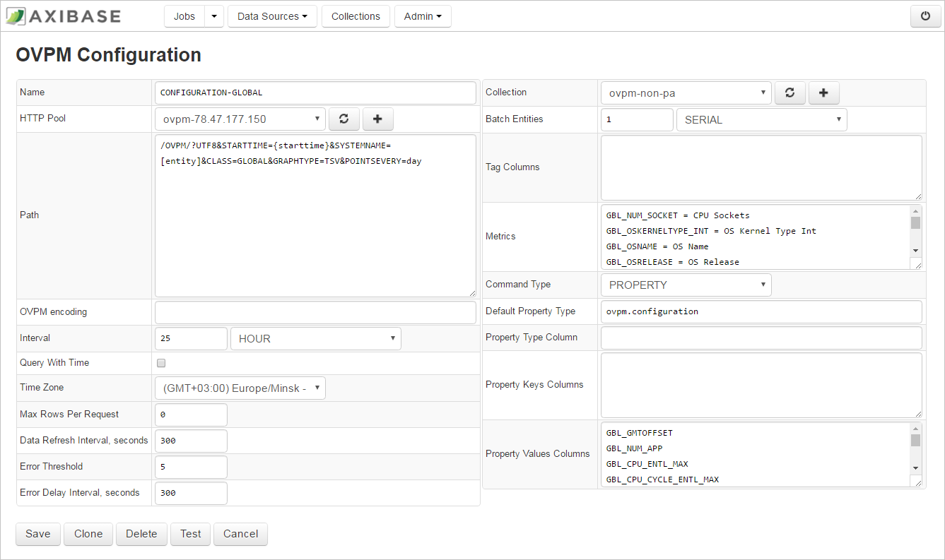Clone this configuration

[x=88, y=534]
